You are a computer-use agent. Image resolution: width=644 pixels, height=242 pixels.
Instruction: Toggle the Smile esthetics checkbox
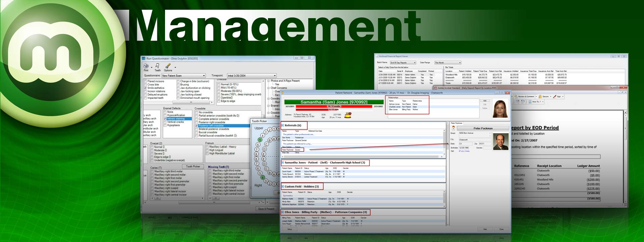coord(145,88)
